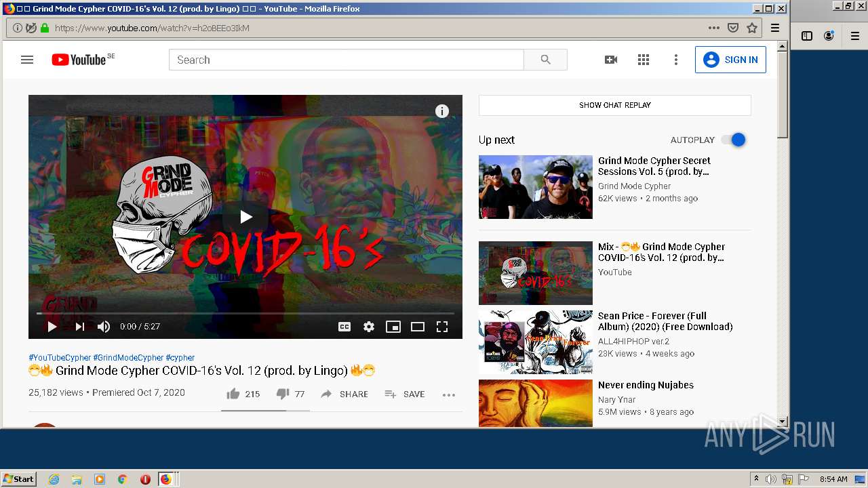Image resolution: width=868 pixels, height=488 pixels.
Task: Open the Action Center flag tray icon
Action: coord(804,479)
